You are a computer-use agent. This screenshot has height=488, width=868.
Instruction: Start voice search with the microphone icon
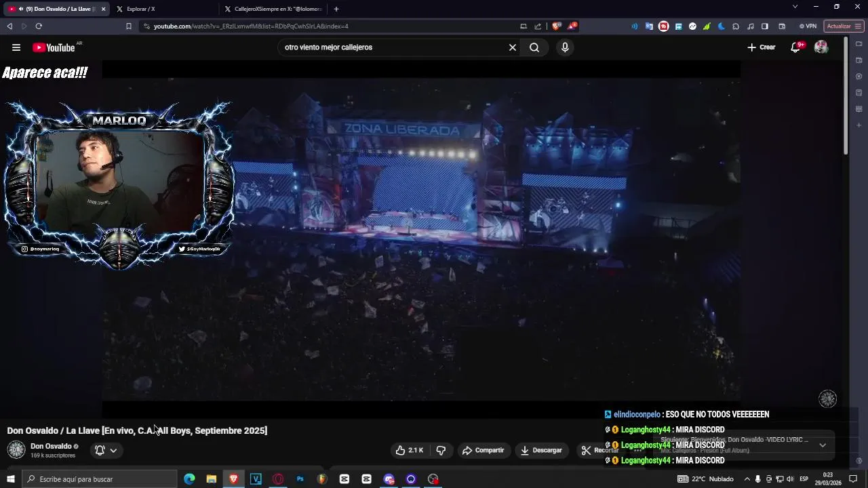[565, 47]
